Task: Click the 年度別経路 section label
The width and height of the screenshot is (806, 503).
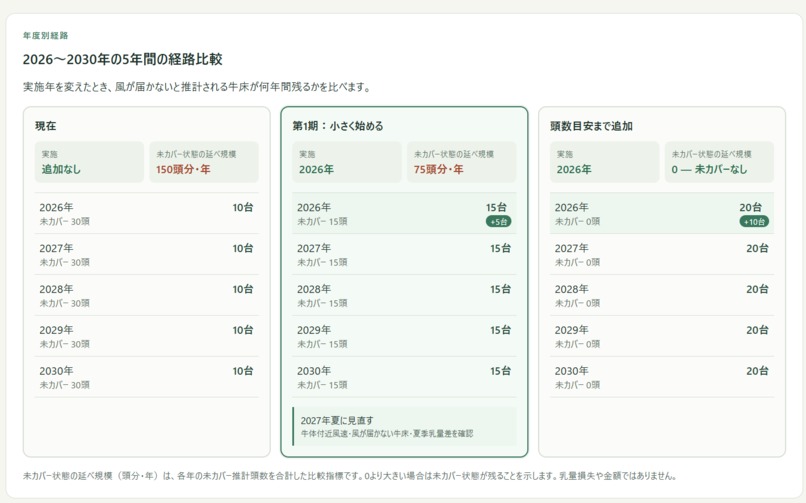Action: (45, 35)
